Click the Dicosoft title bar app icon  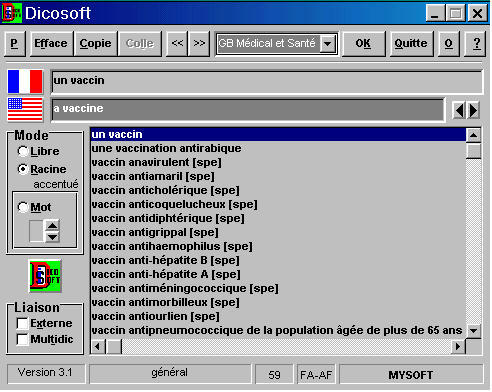[x=12, y=13]
